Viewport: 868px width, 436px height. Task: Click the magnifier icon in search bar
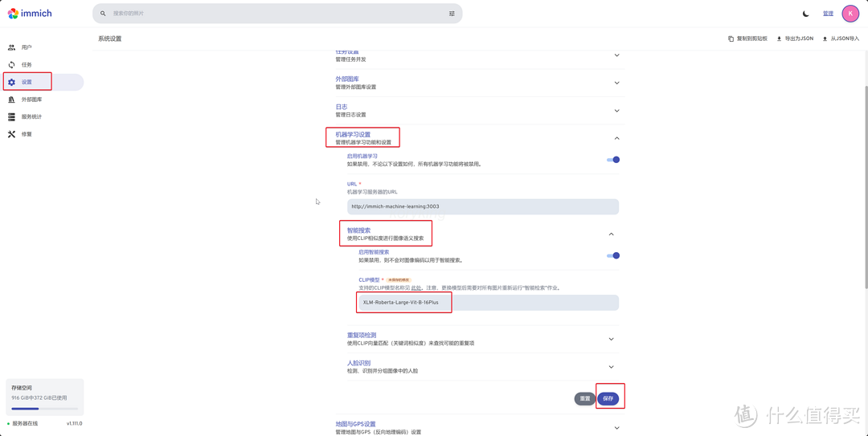[103, 14]
